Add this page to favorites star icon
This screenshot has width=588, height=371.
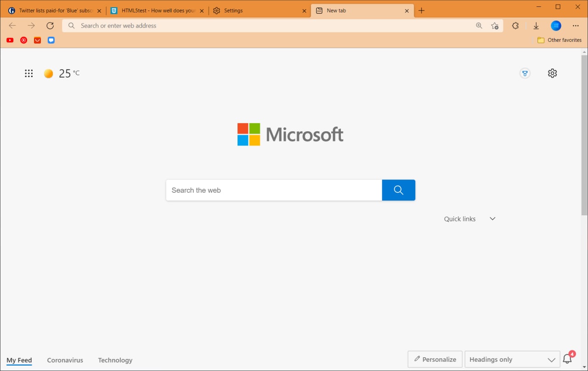(495, 26)
